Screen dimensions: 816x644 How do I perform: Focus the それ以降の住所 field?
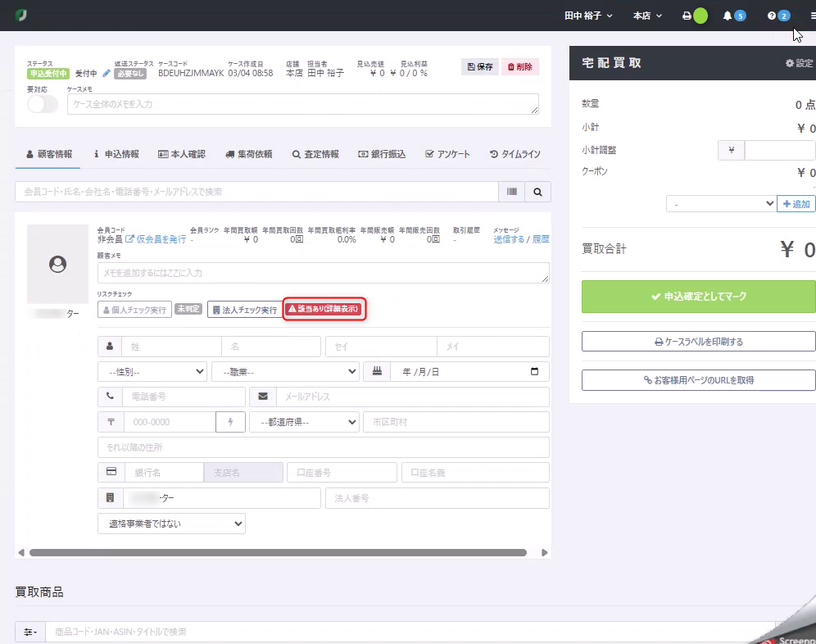323,447
